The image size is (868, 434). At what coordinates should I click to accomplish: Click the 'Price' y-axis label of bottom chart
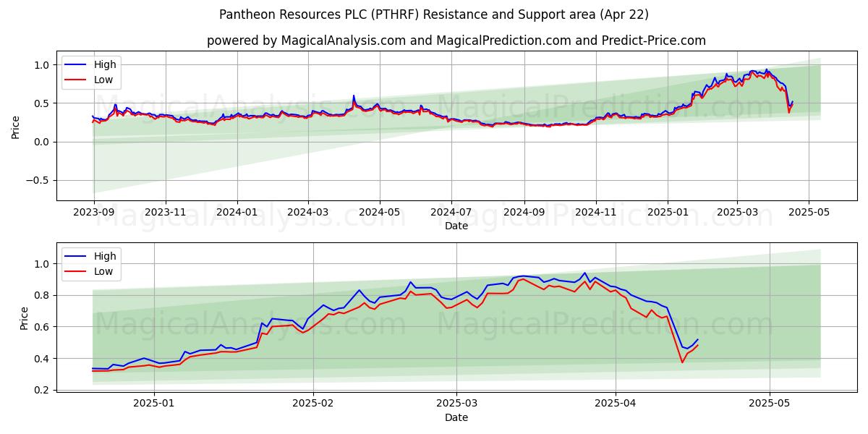24,318
